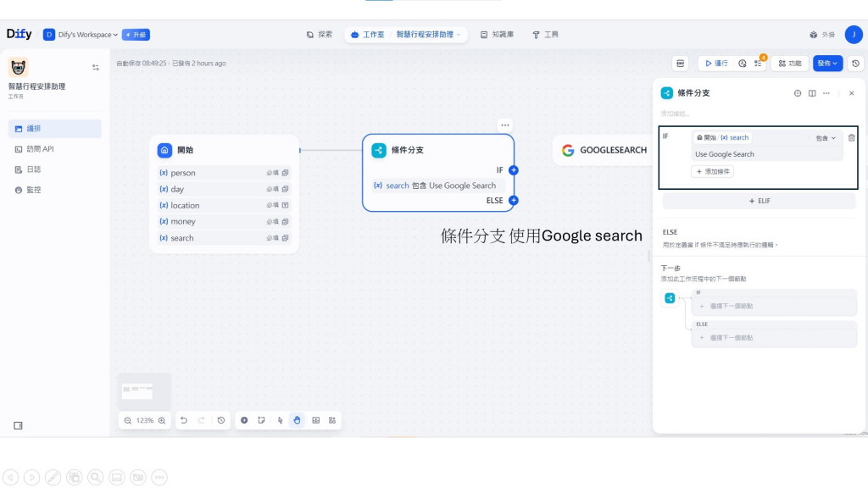Image resolution: width=868 pixels, height=488 pixels.
Task: Open the 功能 features button
Action: click(790, 63)
